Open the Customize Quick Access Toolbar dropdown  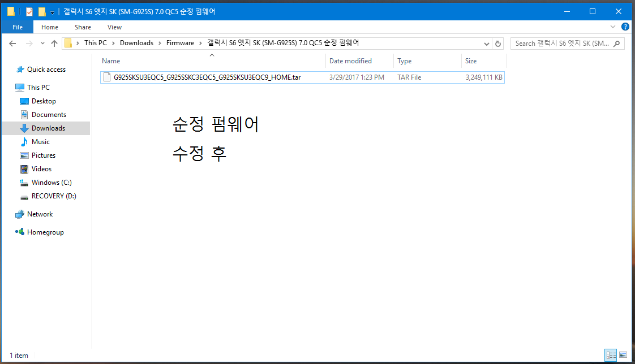pyautogui.click(x=53, y=12)
